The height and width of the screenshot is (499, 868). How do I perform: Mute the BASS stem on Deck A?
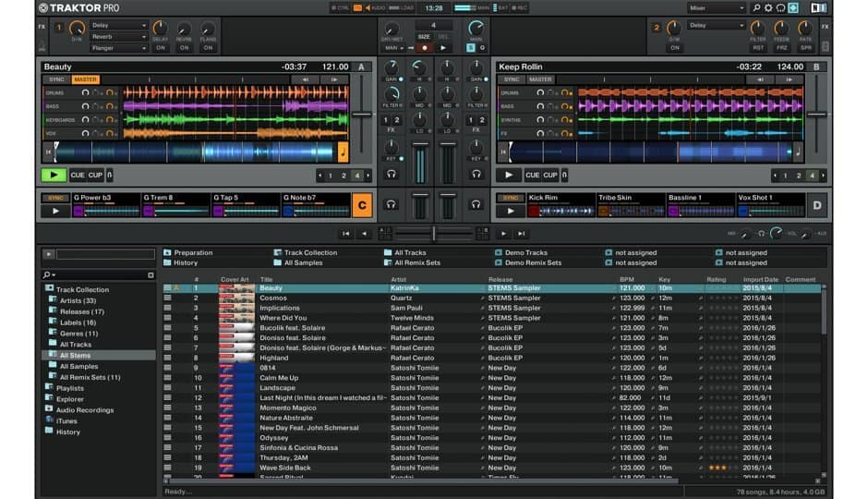pos(85,106)
